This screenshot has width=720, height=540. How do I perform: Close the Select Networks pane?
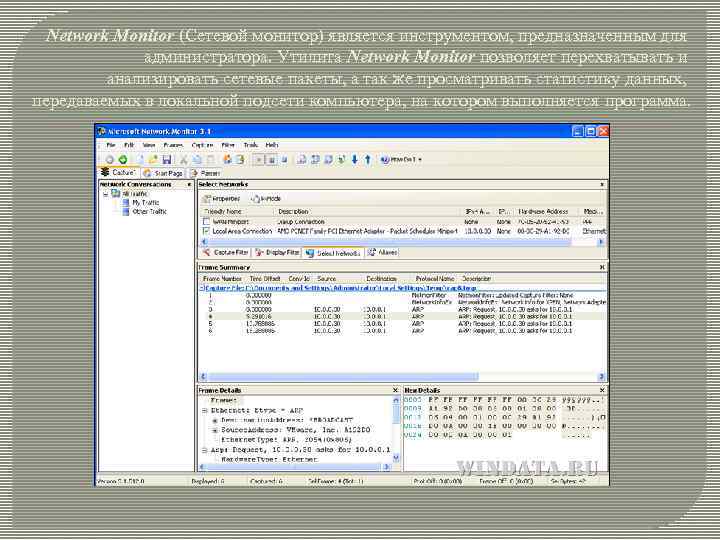(x=602, y=184)
